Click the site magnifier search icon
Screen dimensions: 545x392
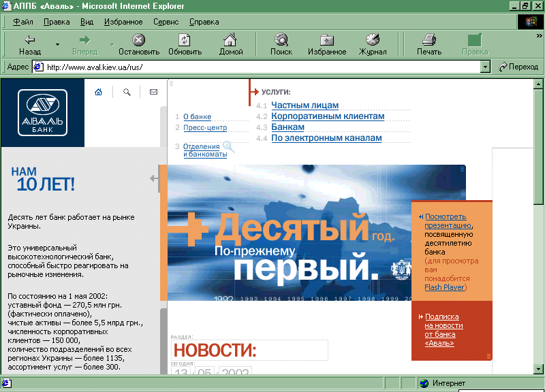tap(127, 93)
